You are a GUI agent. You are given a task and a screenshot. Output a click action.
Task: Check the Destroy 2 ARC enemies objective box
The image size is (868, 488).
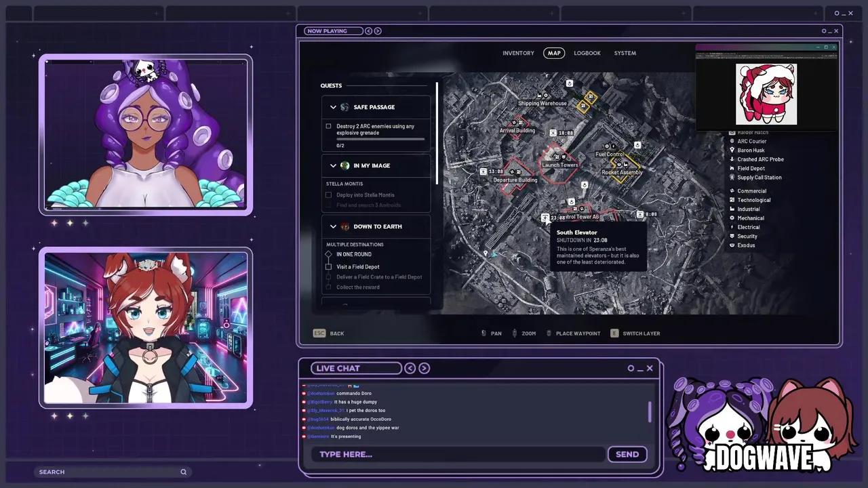[329, 126]
